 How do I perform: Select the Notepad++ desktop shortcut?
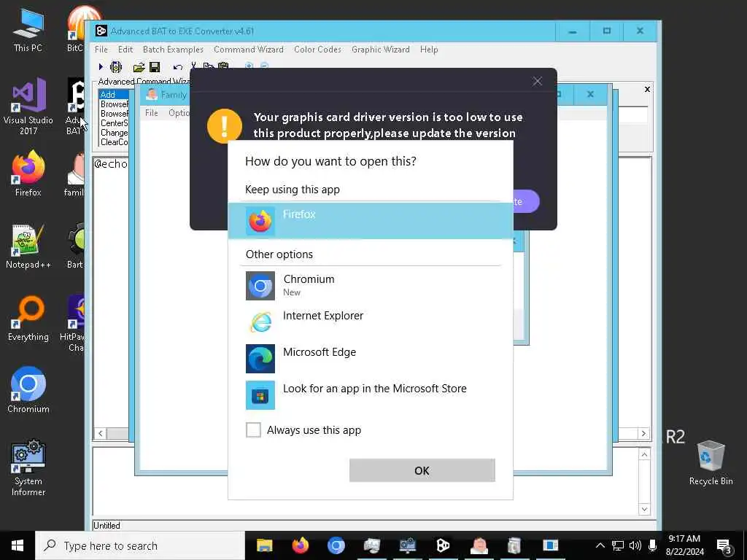click(28, 246)
